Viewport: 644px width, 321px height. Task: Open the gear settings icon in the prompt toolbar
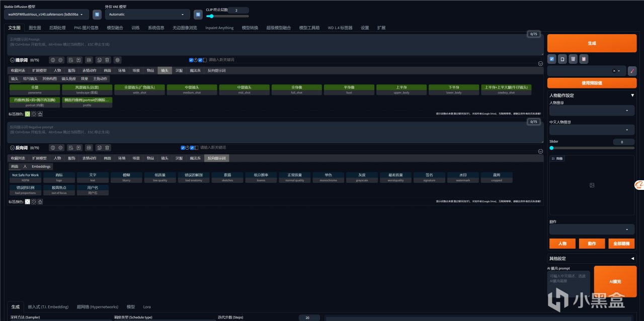60,60
